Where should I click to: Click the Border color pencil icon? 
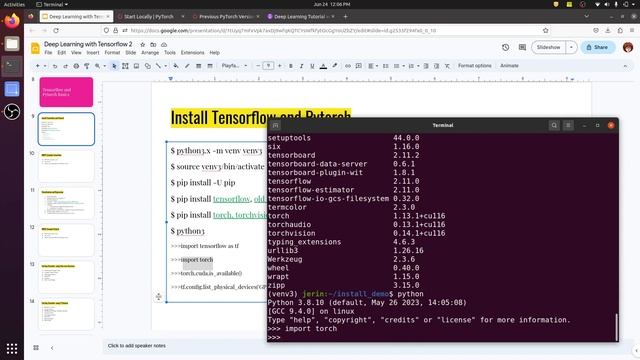pos(187,66)
